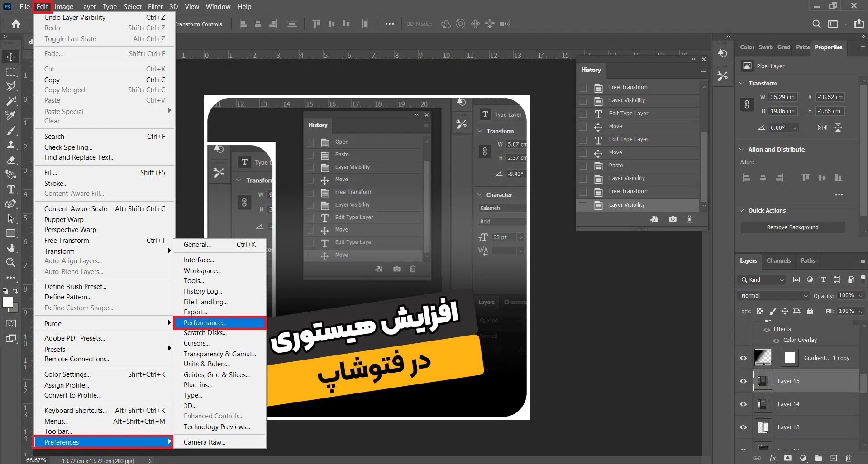Image resolution: width=868 pixels, height=464 pixels.
Task: Select the Hand tool
Action: (x=11, y=248)
